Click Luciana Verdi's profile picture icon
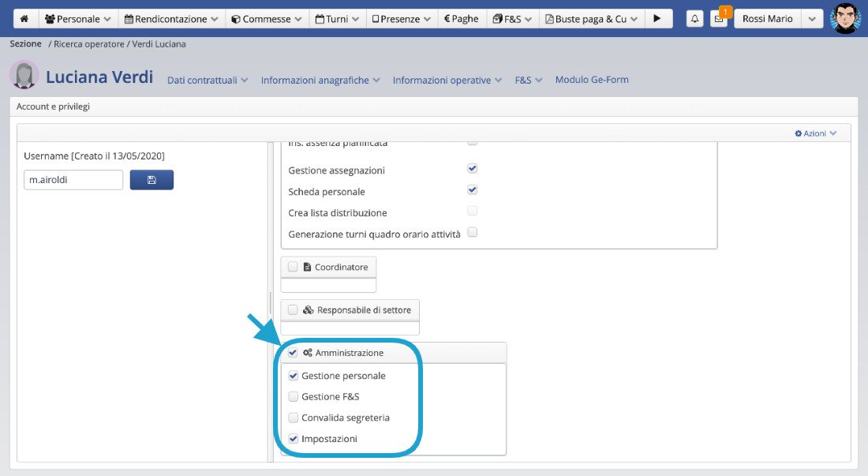The height and width of the screenshot is (476, 868). click(x=24, y=76)
